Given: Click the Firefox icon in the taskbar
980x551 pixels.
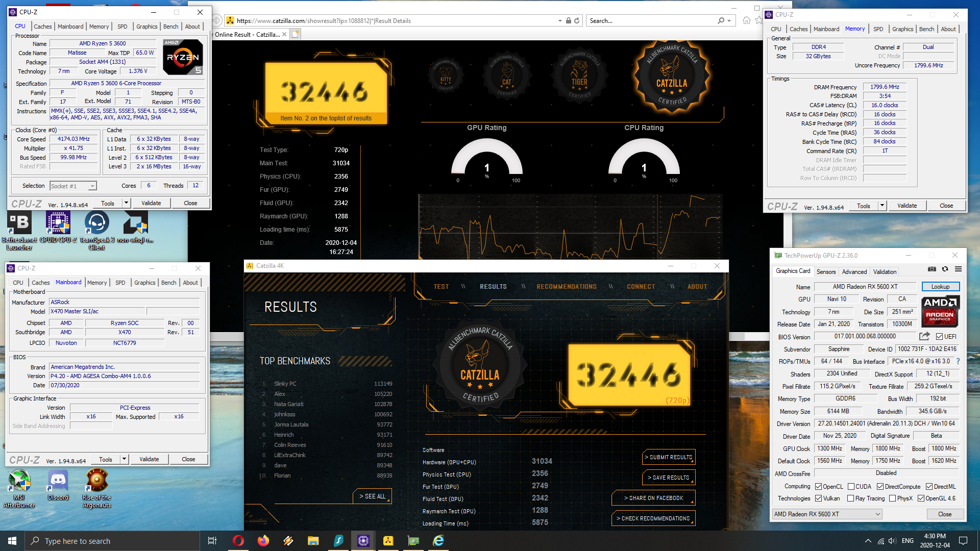Looking at the screenshot, I should pyautogui.click(x=263, y=541).
